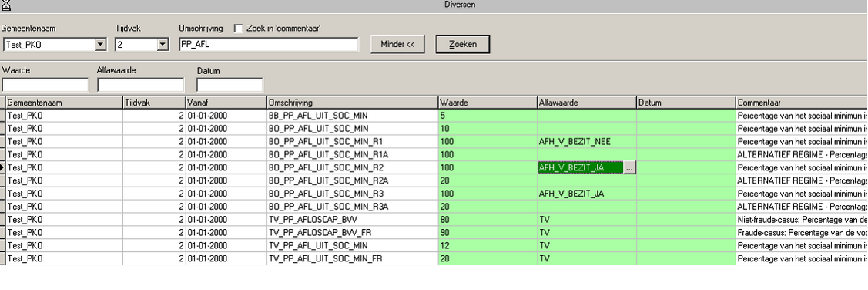This screenshot has width=868, height=290.
Task: Sort by the Gemeentenaam column header
Action: pyautogui.click(x=64, y=103)
